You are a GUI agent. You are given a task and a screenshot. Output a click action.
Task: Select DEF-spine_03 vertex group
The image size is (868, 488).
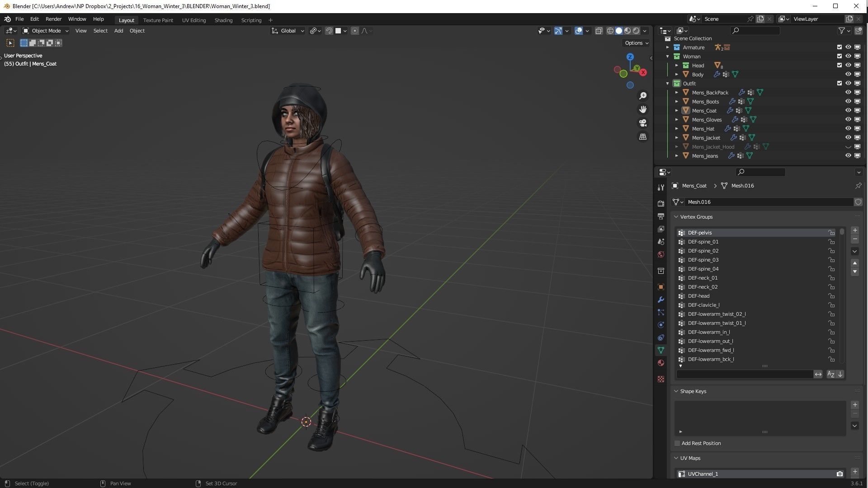(x=703, y=260)
